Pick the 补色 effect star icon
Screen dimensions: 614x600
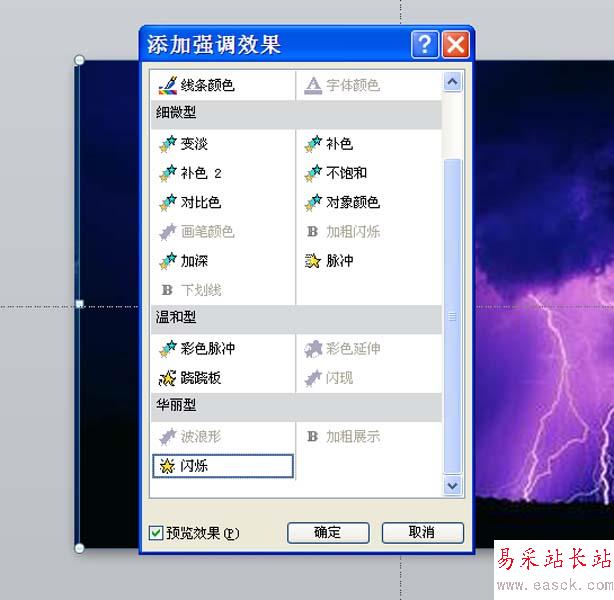coord(313,144)
